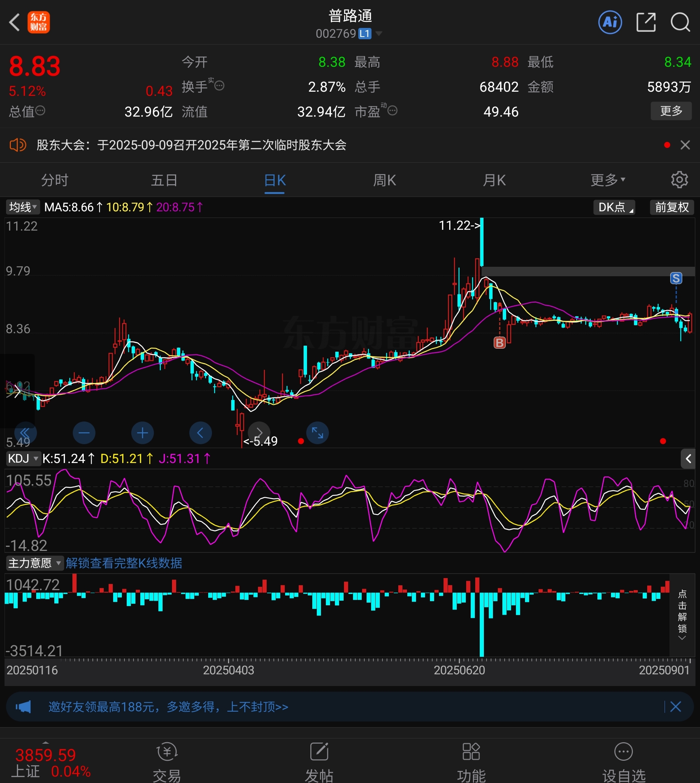700x783 pixels.
Task: Tap the S sell marker
Action: [676, 278]
